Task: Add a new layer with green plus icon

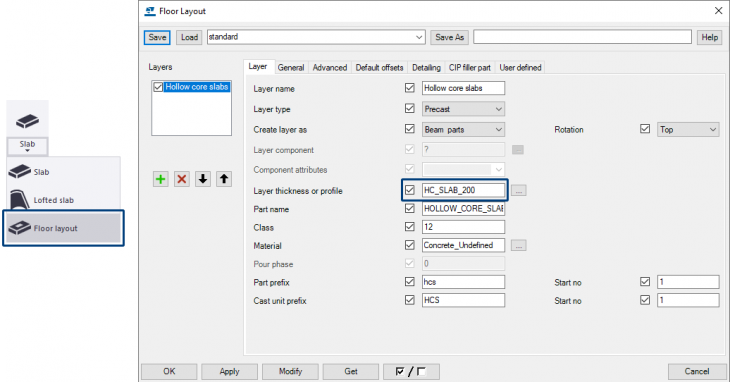Action: tap(161, 179)
